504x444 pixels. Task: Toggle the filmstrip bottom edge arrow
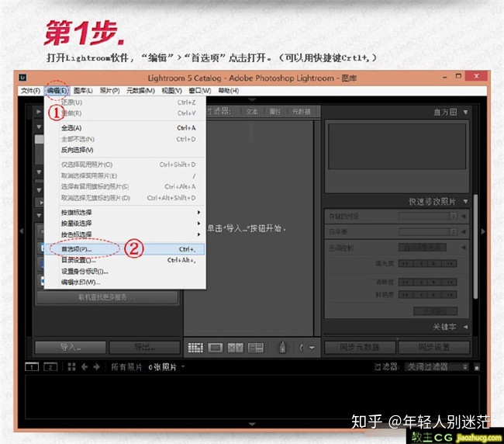click(x=252, y=424)
